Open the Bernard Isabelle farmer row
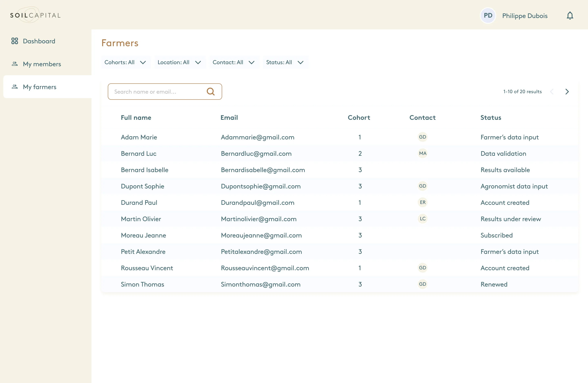588x383 pixels. pyautogui.click(x=340, y=170)
